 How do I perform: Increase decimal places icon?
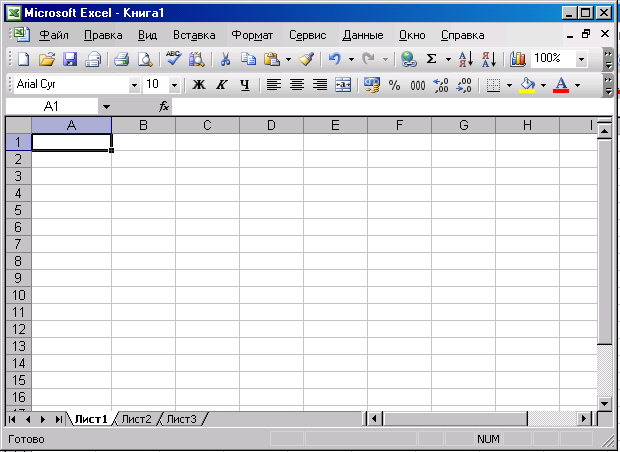coord(440,85)
